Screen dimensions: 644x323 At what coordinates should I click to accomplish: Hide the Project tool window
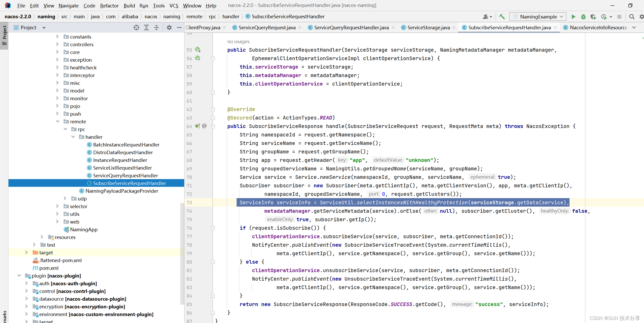tap(179, 27)
